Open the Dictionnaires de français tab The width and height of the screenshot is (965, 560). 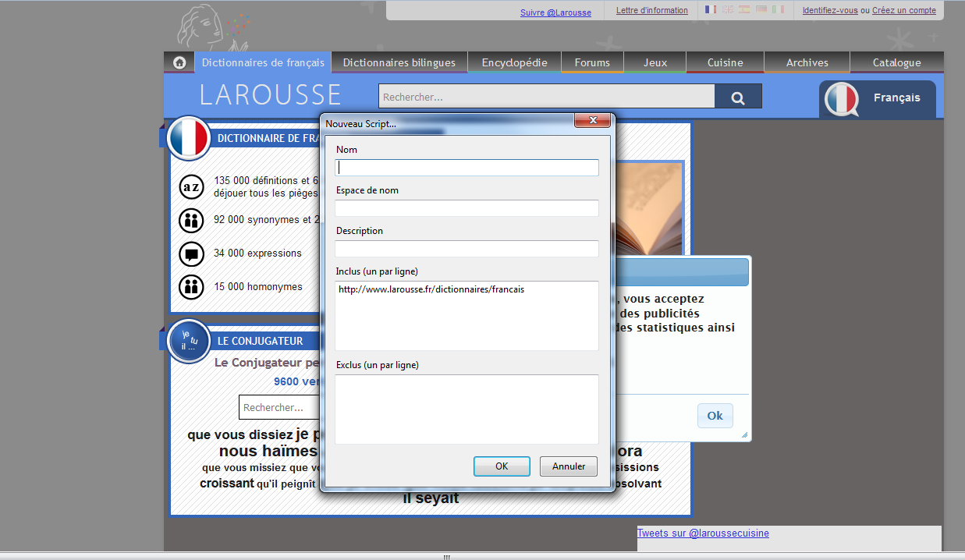[x=263, y=62]
